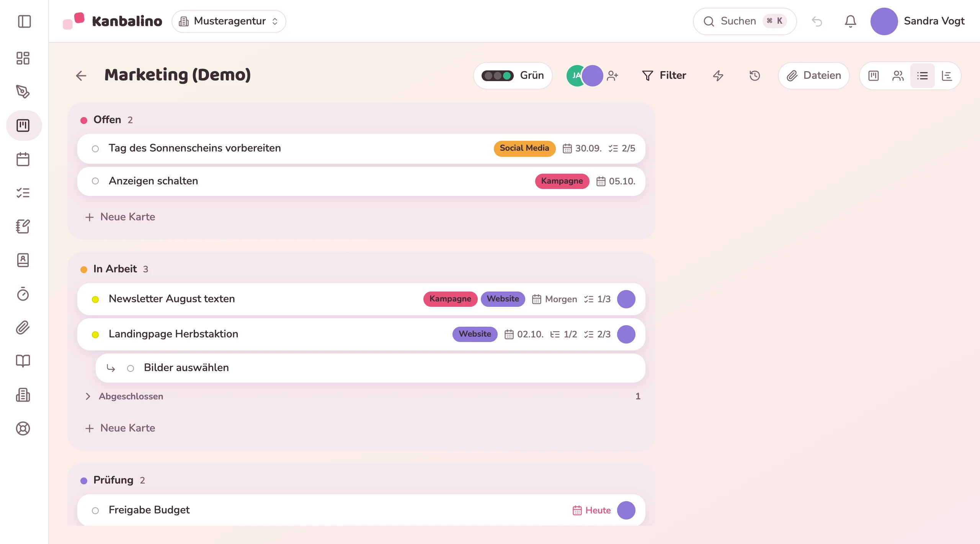Check off 'Anzeigen schalten' card circle
Image resolution: width=980 pixels, height=544 pixels.
(x=95, y=181)
